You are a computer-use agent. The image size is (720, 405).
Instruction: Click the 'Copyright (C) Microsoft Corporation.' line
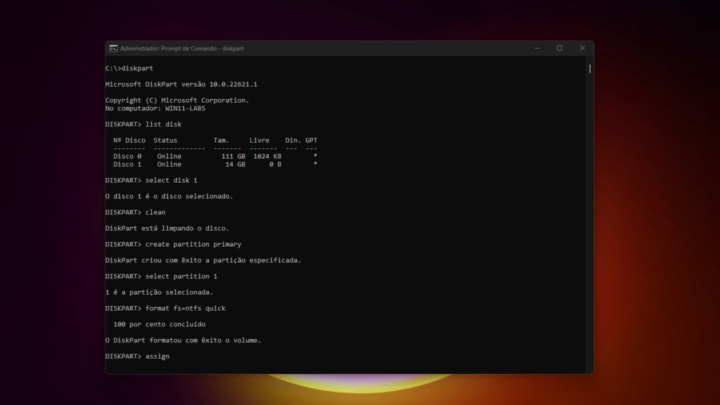click(x=177, y=100)
